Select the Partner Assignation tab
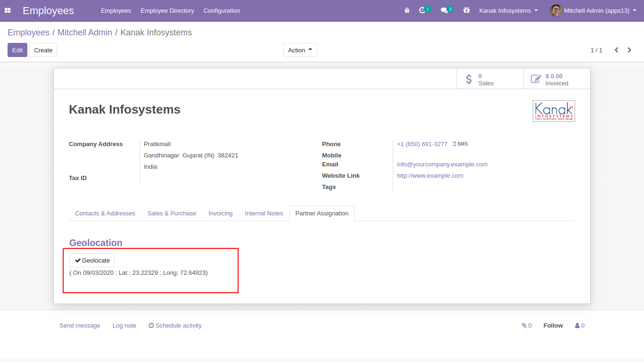The width and height of the screenshot is (644, 362). click(x=322, y=214)
